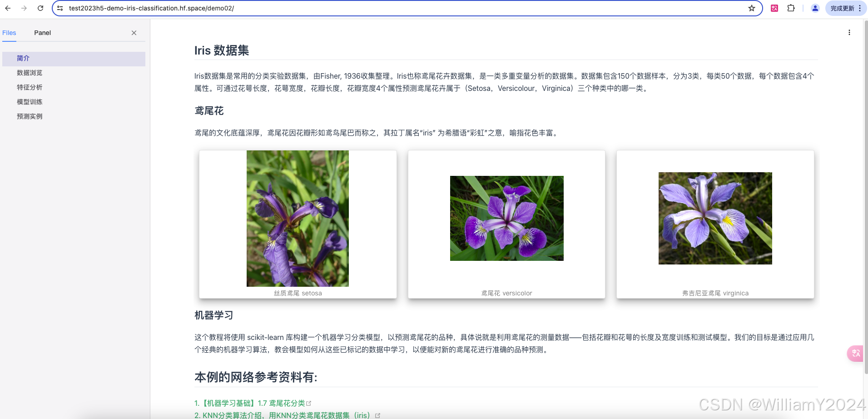Switch to the Panel tab
Viewport: 868px width, 419px height.
click(43, 33)
